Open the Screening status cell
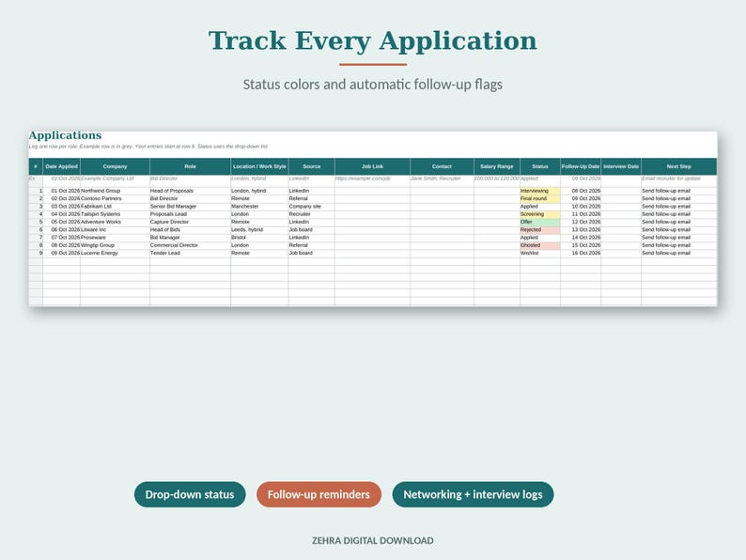 point(540,214)
